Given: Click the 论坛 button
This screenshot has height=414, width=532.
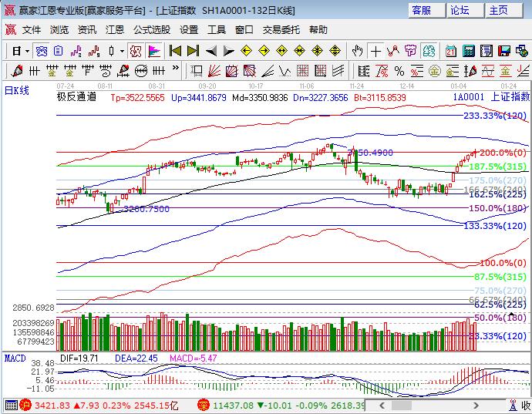Looking at the screenshot, I should [x=460, y=10].
